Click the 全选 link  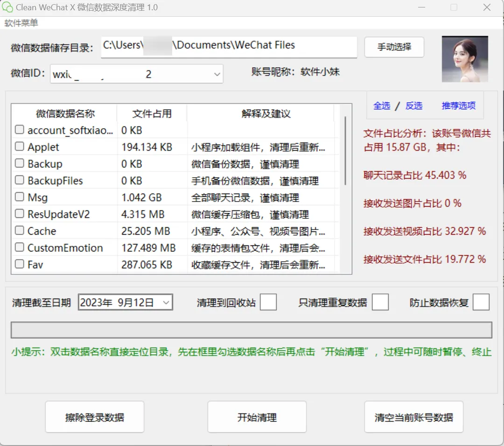[382, 105]
